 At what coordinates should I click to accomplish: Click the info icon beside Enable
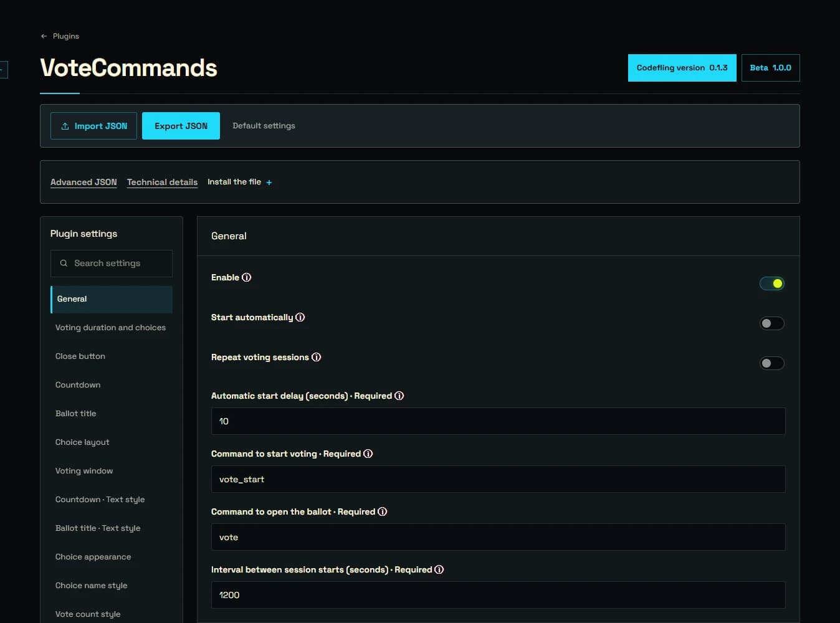pos(247,277)
